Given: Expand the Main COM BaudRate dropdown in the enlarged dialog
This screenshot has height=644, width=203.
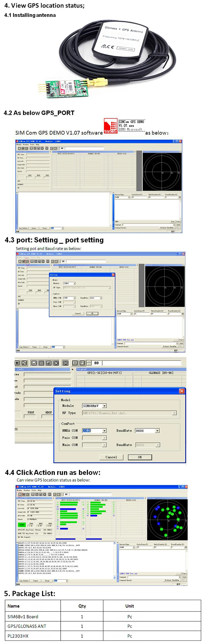Looking at the screenshot, I should [158, 445].
